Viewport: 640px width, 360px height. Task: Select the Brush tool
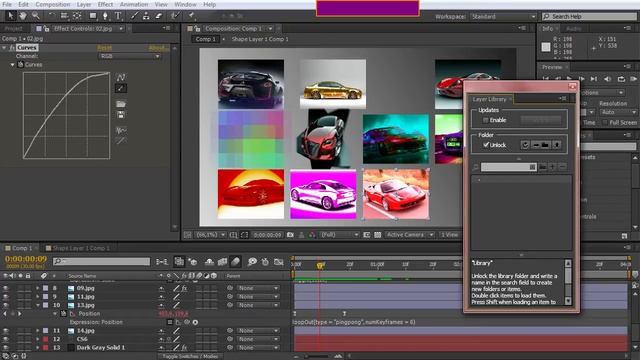134,16
